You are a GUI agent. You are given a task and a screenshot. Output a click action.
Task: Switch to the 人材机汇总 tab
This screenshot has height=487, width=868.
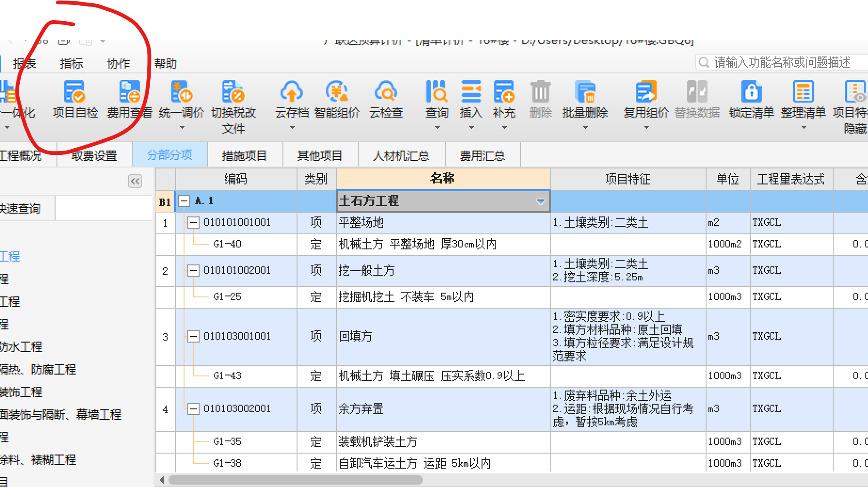coord(401,155)
